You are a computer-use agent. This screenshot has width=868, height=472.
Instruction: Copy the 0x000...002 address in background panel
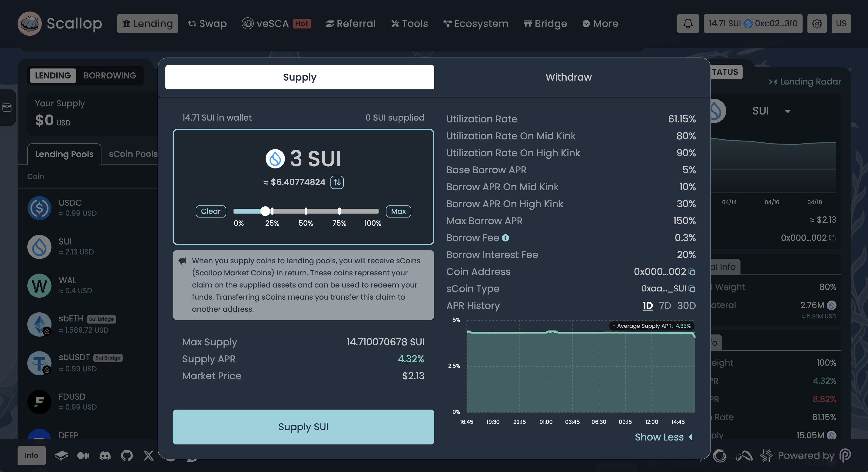(x=832, y=238)
